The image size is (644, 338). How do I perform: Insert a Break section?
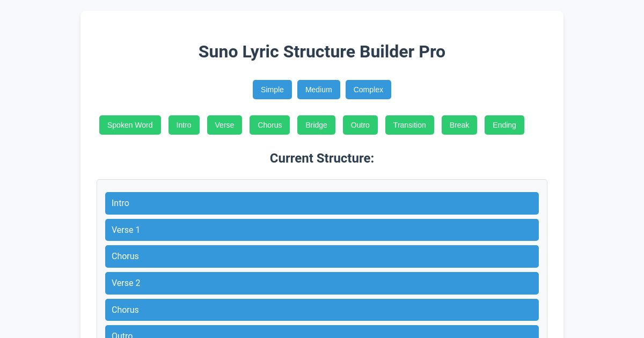(x=459, y=125)
